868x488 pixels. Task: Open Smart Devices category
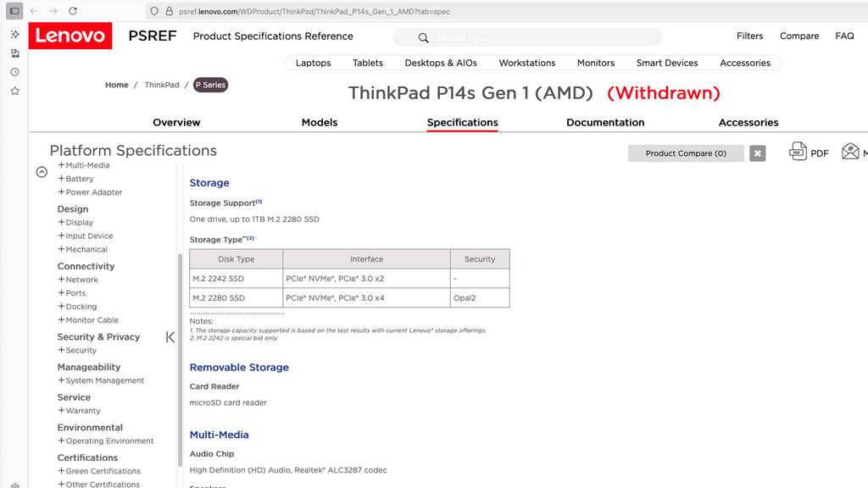coord(667,63)
